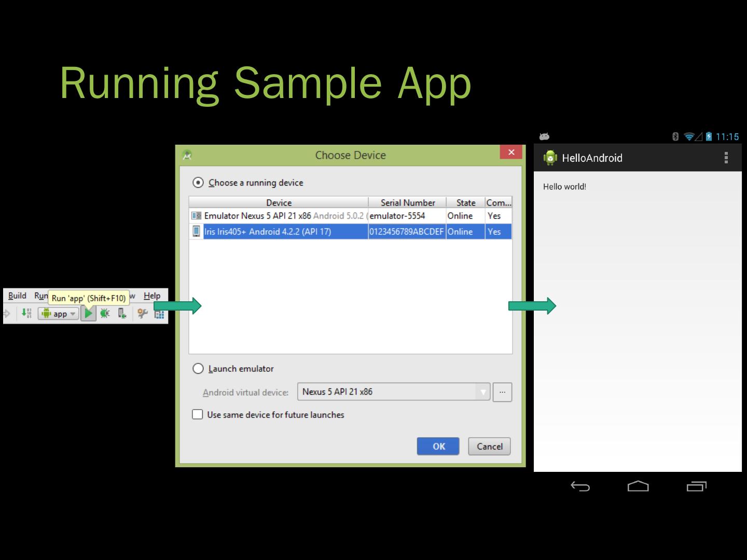The image size is (747, 560).
Task: Click the emulator device icon in the first row
Action: pos(196,216)
